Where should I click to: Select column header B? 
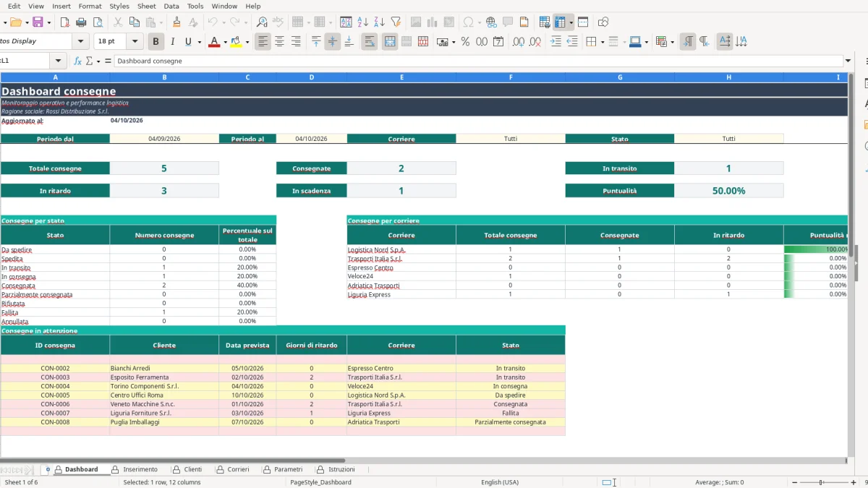click(164, 77)
